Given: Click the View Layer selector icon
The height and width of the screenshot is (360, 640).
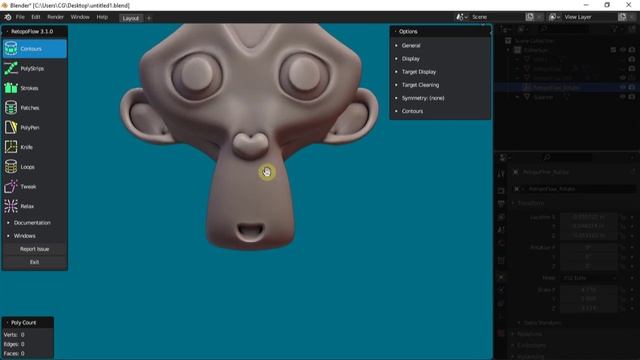Looking at the screenshot, I should tap(554, 17).
